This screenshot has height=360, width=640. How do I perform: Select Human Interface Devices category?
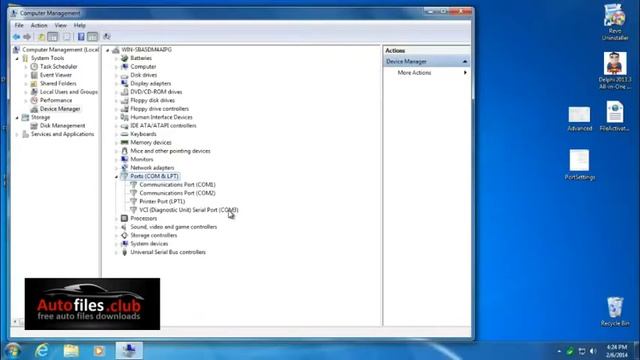pyautogui.click(x=161, y=117)
